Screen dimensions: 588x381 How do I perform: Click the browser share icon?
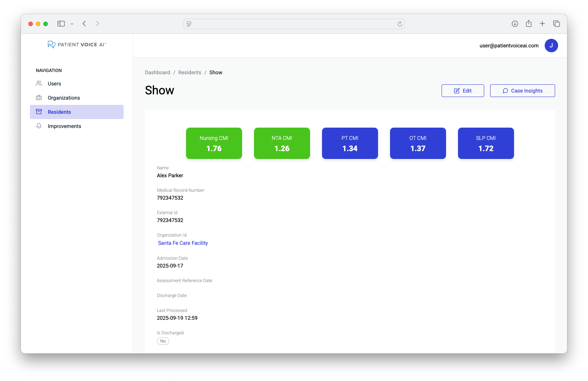529,24
